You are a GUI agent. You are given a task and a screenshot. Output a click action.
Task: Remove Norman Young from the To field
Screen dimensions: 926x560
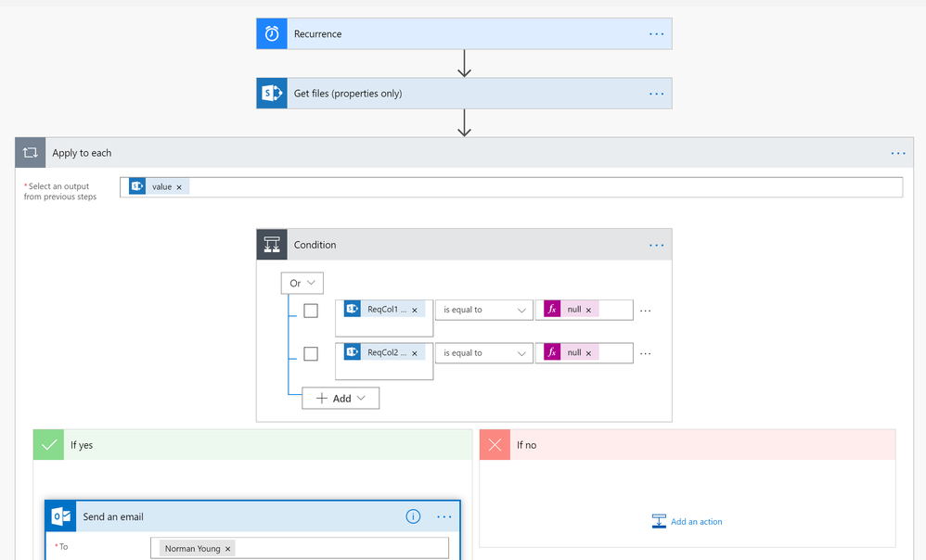[x=228, y=549]
